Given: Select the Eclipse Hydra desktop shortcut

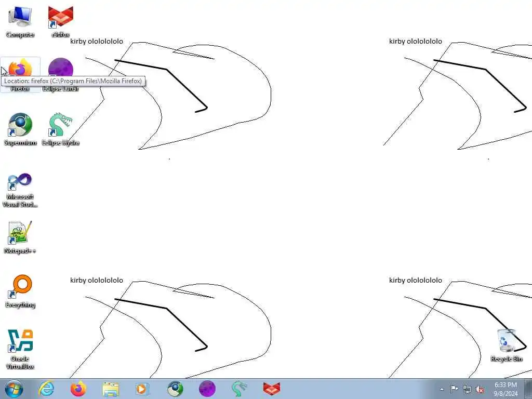Looking at the screenshot, I should pos(60,129).
